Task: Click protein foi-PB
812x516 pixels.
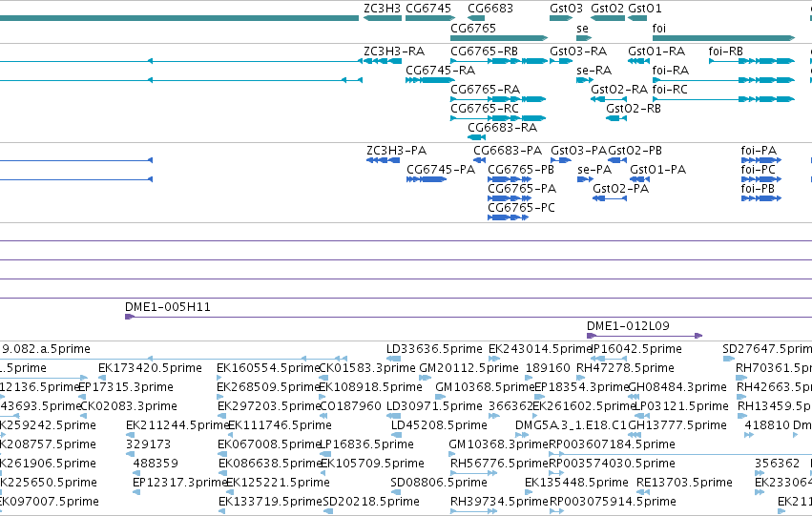Action: point(758,189)
